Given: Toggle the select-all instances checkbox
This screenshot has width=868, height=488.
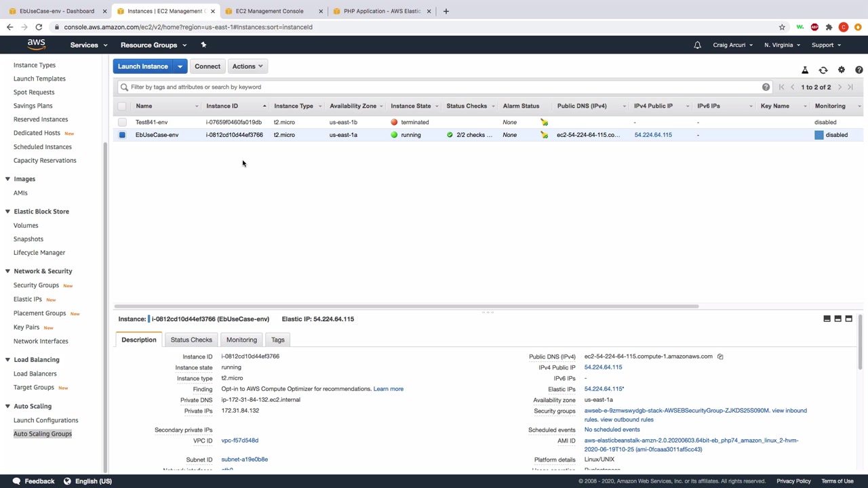Looking at the screenshot, I should [122, 106].
